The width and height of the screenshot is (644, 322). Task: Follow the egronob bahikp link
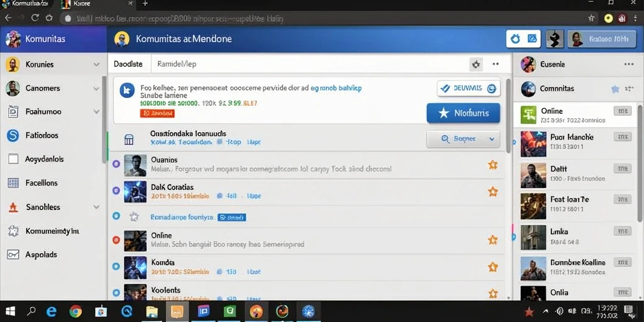click(336, 88)
